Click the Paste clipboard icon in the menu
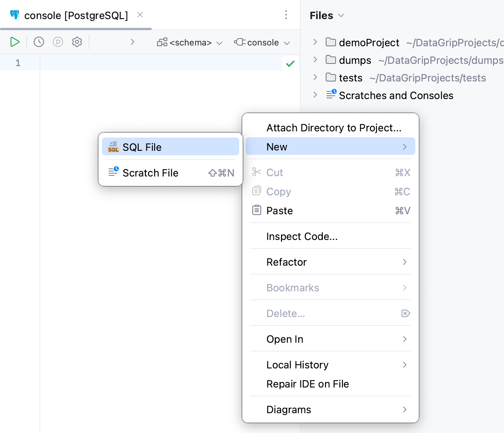 click(x=257, y=210)
